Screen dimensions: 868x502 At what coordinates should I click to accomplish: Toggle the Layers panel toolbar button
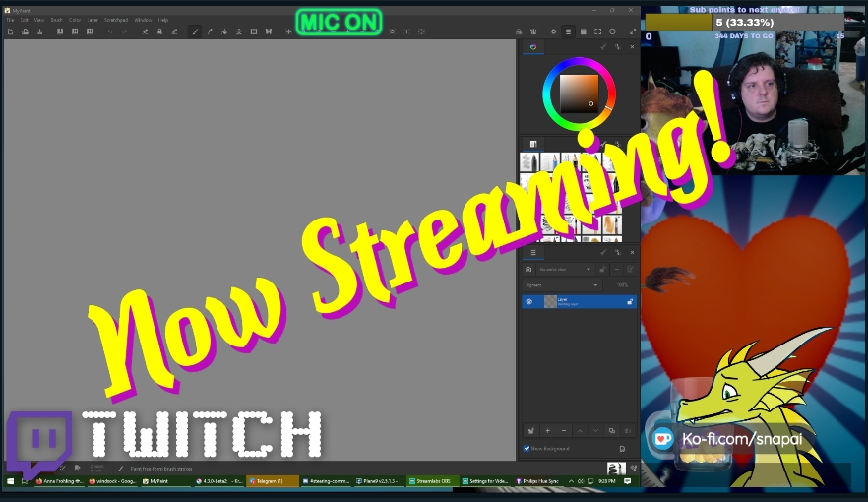pyautogui.click(x=568, y=31)
